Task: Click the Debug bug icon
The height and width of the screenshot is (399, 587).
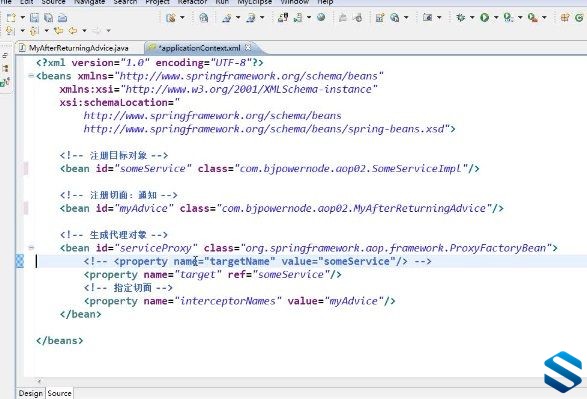Action: click(460, 17)
